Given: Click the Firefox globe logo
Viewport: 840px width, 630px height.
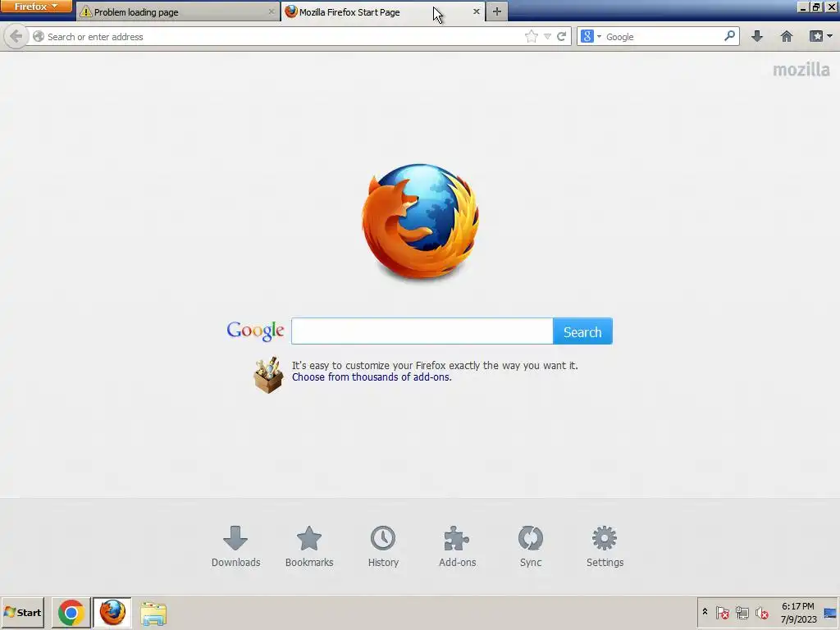Looking at the screenshot, I should pos(420,221).
